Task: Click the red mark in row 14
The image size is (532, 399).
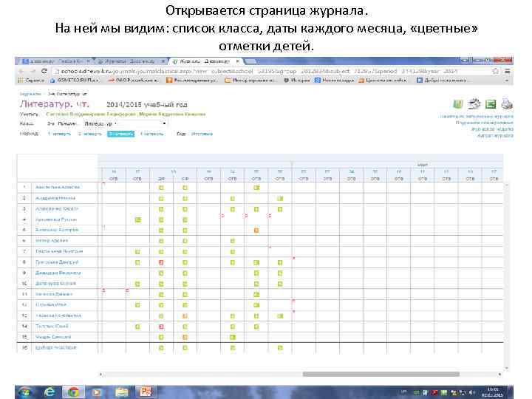Action: 161,327
